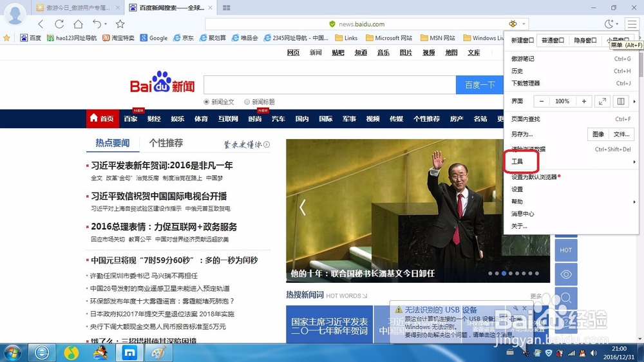
Task: Click the zoom out minus button
Action: 542,102
